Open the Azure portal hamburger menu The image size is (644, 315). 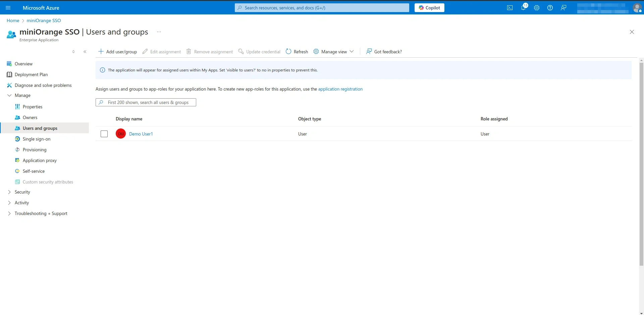(8, 8)
